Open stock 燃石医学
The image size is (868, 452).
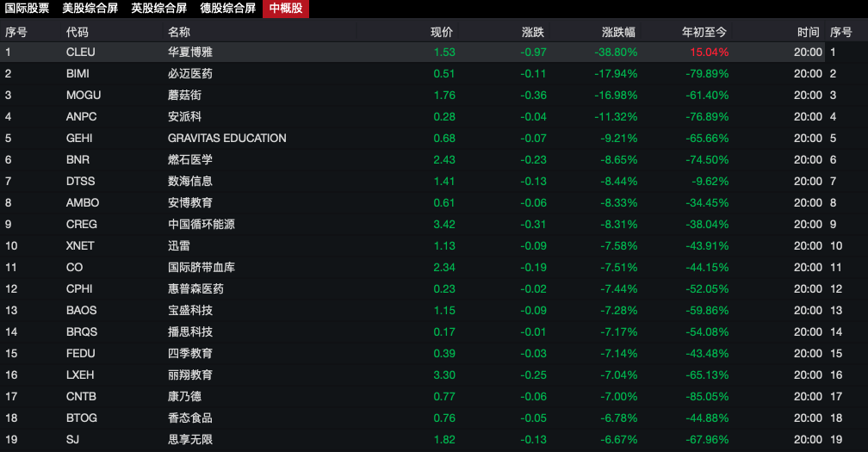tap(189, 160)
